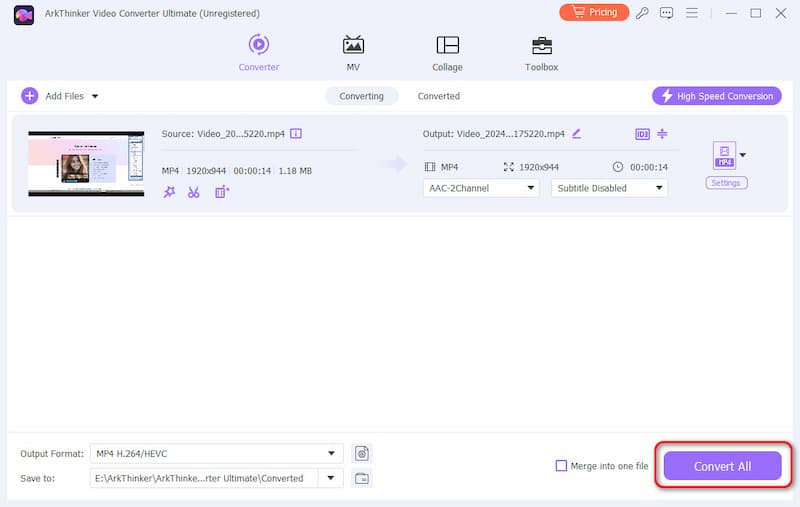Click the Add Files plus icon
This screenshot has height=507, width=800.
pos(30,95)
